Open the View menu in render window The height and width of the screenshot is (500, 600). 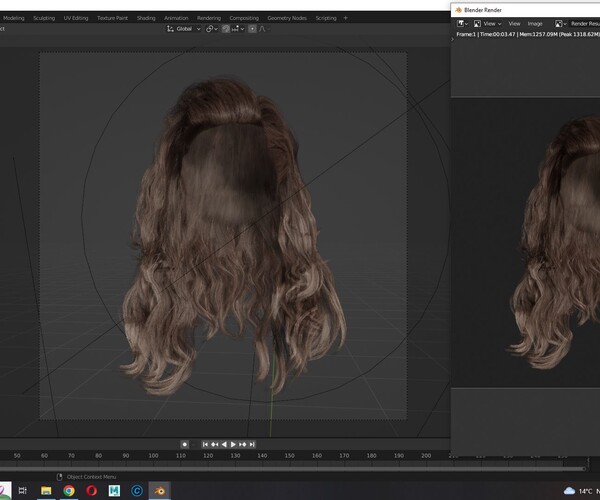[514, 24]
